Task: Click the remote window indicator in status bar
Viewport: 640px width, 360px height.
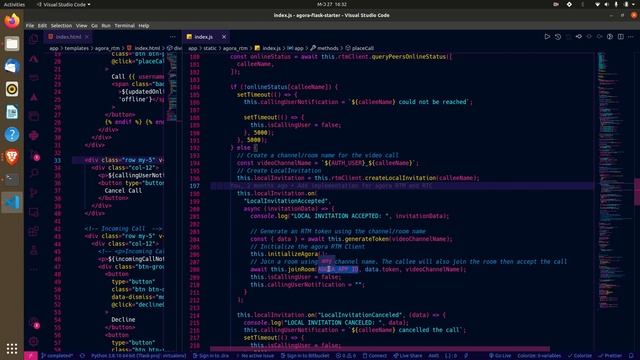Action: click(x=31, y=356)
